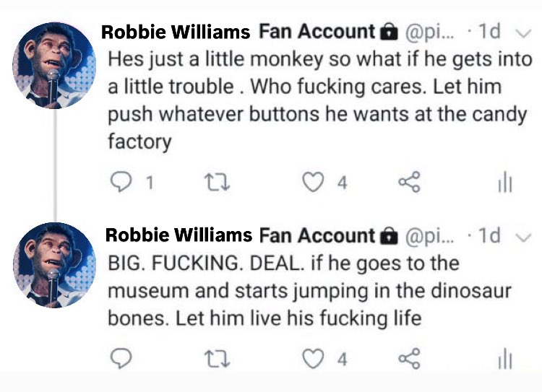The width and height of the screenshot is (542, 392).
Task: Open first tweet's monkey profile picture
Action: pos(54,65)
